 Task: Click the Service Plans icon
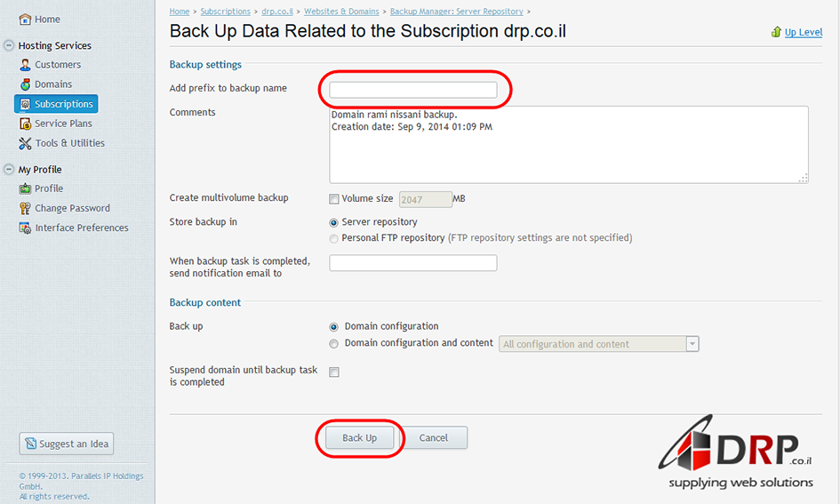pyautogui.click(x=26, y=124)
